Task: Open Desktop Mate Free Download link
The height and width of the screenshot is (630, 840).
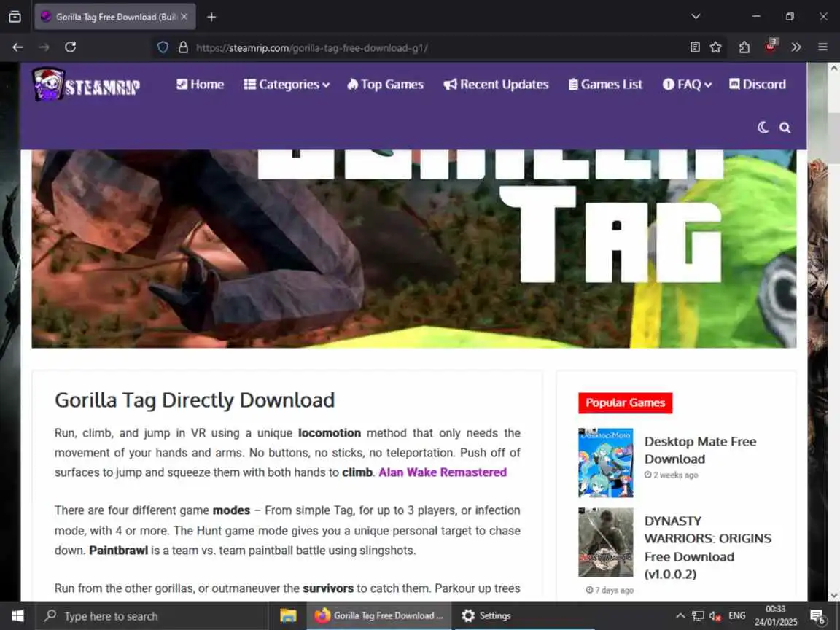Action: [x=700, y=450]
